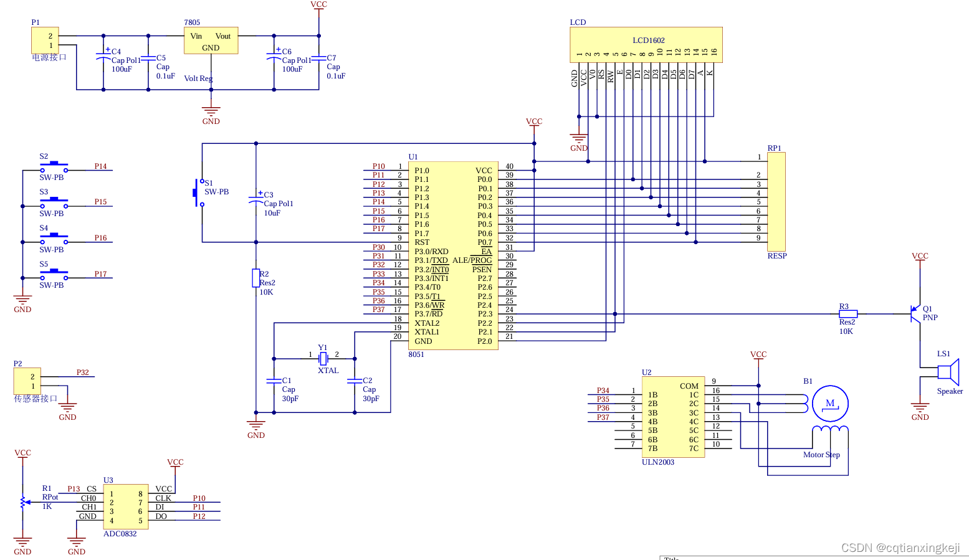Click the P14 net label at S2
Screen dimensions: 969x560
(100, 166)
